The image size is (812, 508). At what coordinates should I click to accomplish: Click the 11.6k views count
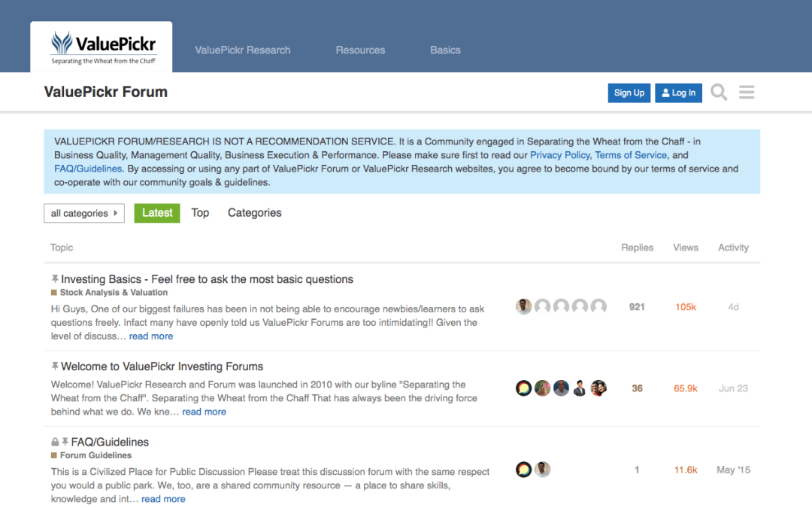(x=686, y=470)
